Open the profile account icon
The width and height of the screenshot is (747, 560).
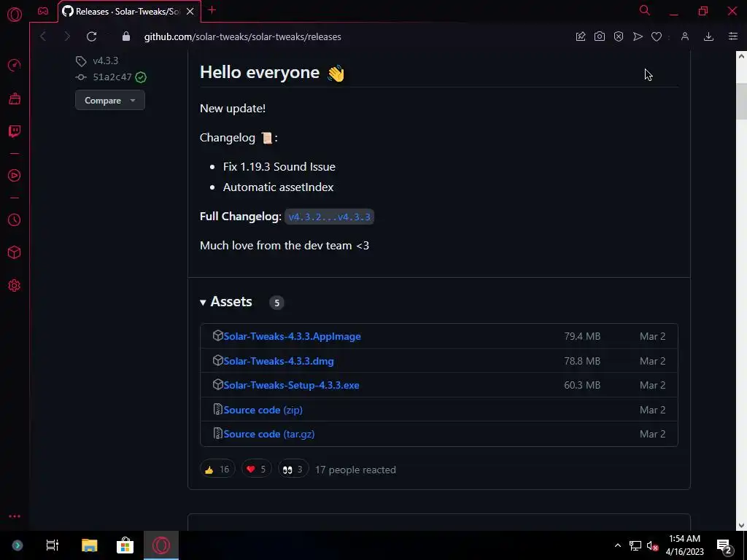tap(684, 36)
